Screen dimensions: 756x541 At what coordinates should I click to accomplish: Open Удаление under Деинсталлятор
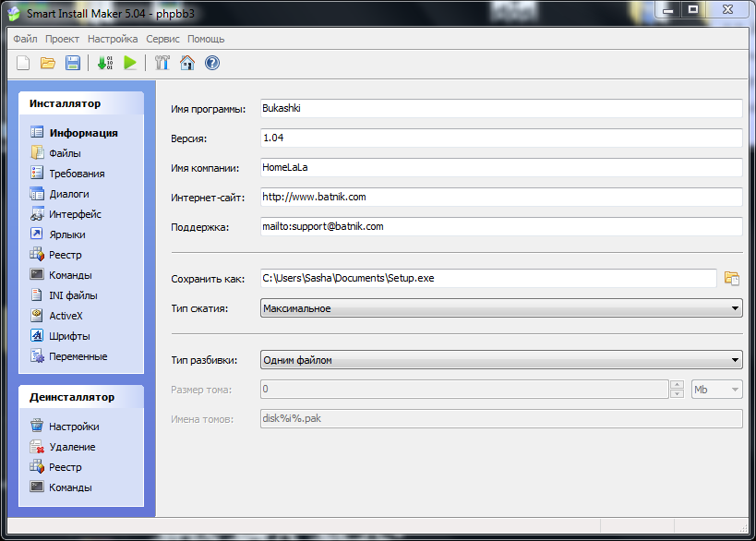coord(63,447)
